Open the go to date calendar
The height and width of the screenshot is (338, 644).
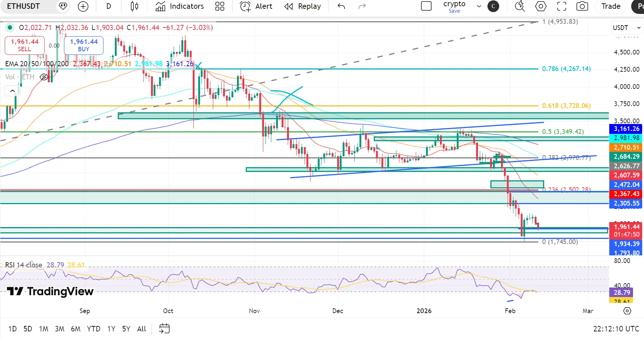[x=164, y=328]
